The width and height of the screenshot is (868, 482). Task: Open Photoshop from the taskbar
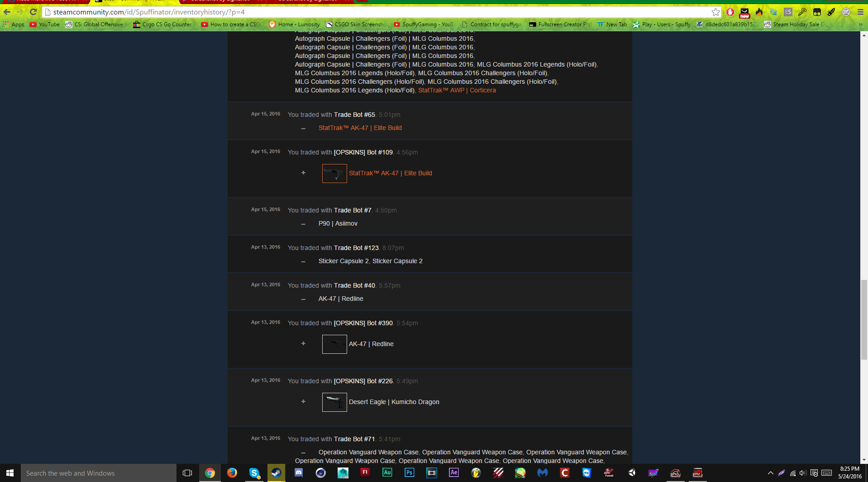409,473
